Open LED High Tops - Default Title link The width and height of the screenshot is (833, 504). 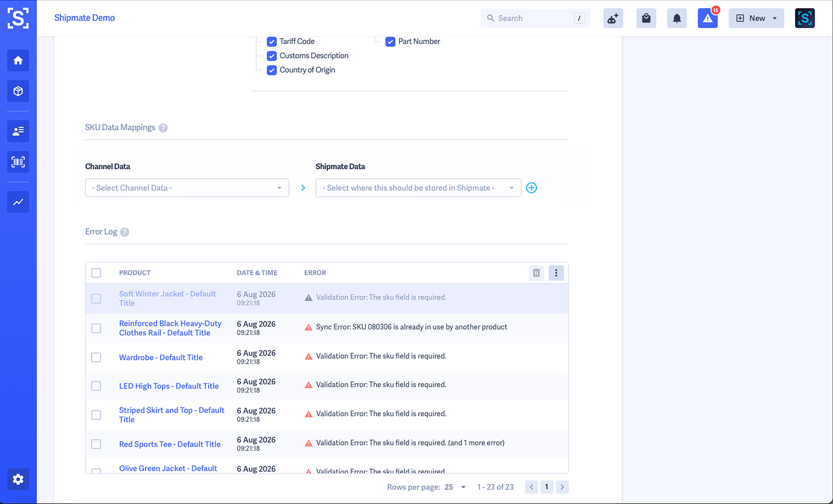[169, 386]
